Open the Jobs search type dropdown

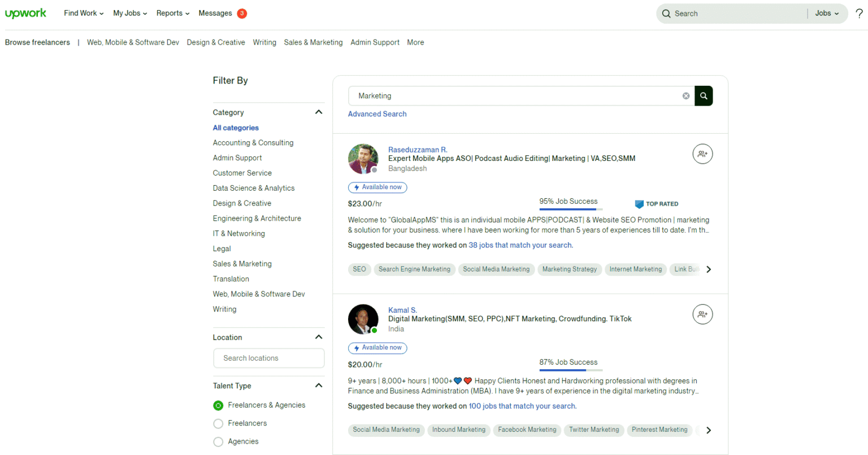click(x=827, y=14)
